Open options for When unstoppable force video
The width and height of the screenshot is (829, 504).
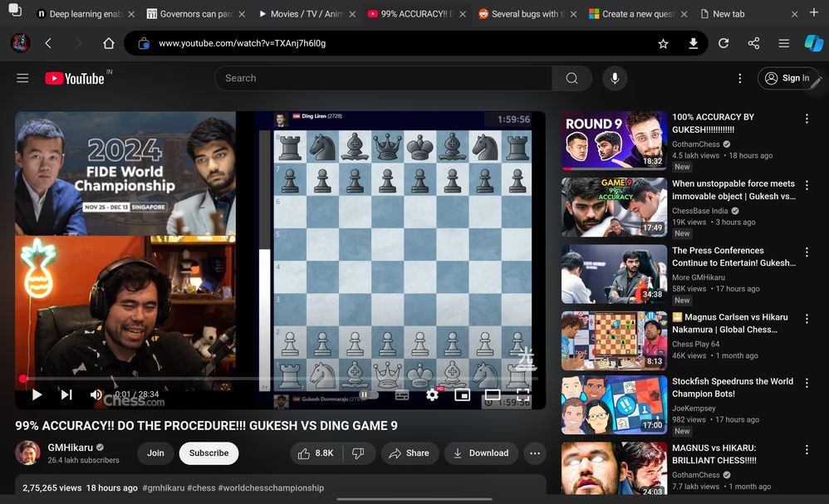[x=807, y=185]
